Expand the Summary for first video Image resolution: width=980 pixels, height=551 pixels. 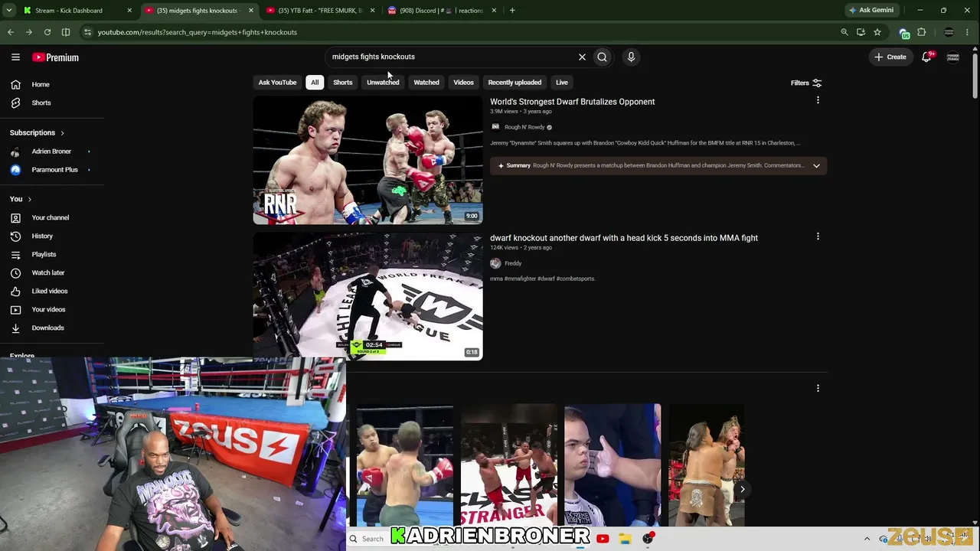point(816,165)
